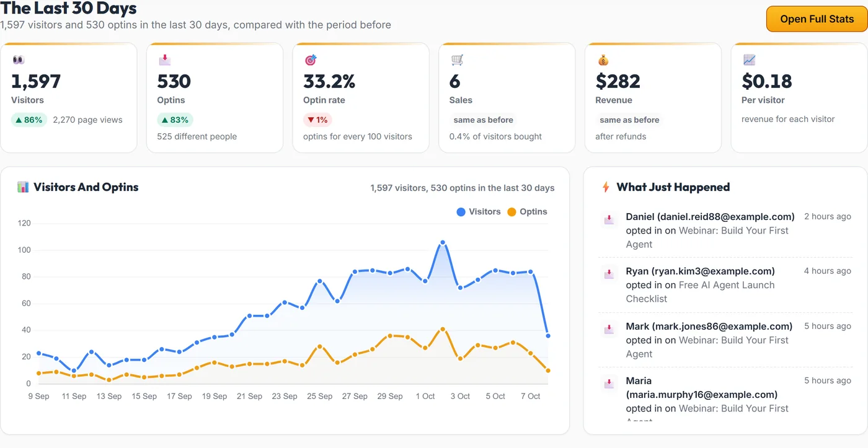Click the chart icon on Per visitor card
Image resolution: width=868 pixels, height=448 pixels.
click(x=750, y=60)
